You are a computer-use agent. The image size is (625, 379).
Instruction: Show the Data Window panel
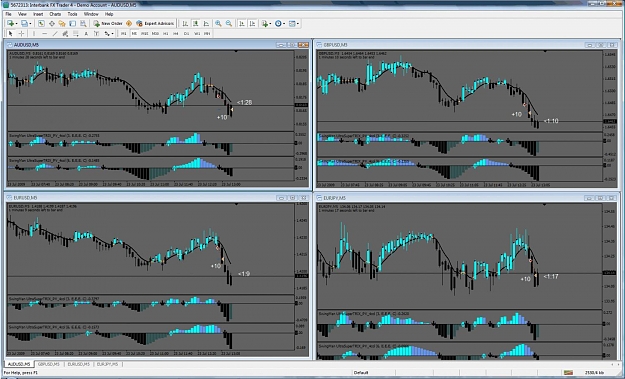[x=52, y=24]
